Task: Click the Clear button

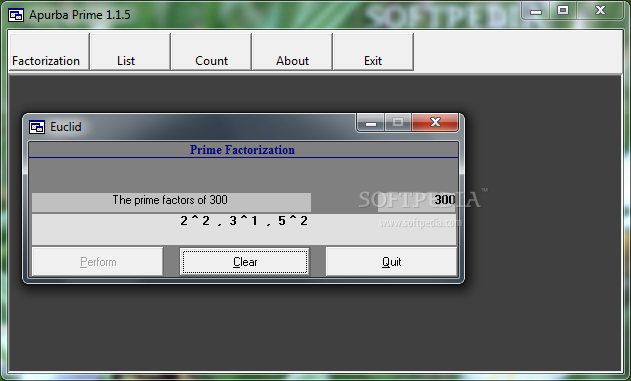Action: 245,262
